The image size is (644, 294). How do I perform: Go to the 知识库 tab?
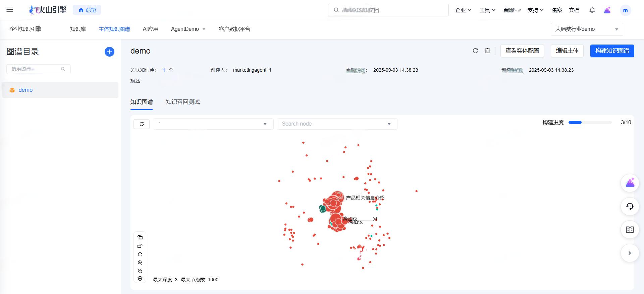78,29
